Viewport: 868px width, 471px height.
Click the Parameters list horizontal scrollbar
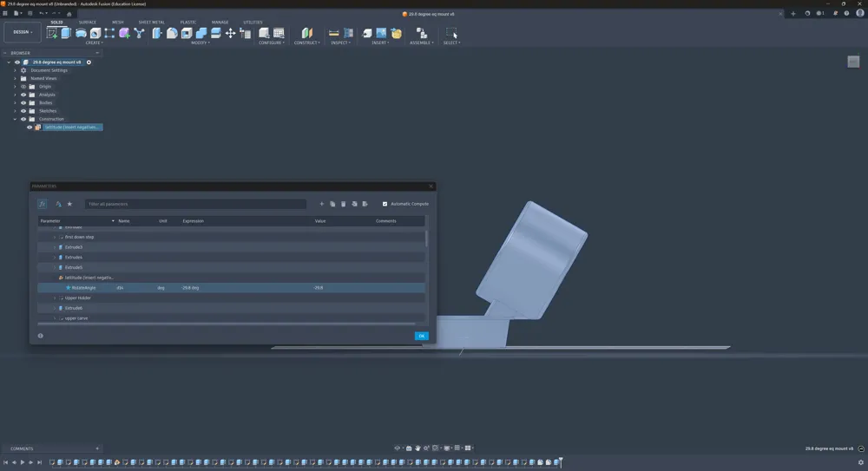pos(227,324)
